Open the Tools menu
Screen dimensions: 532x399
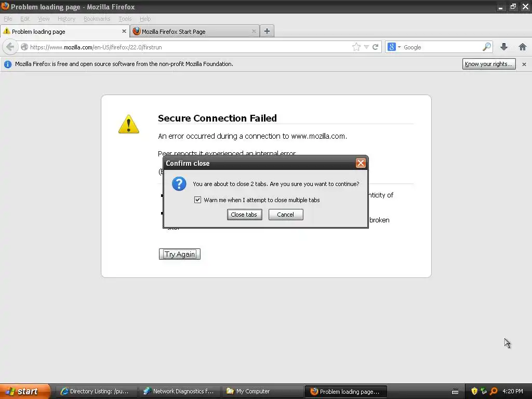pos(125,19)
